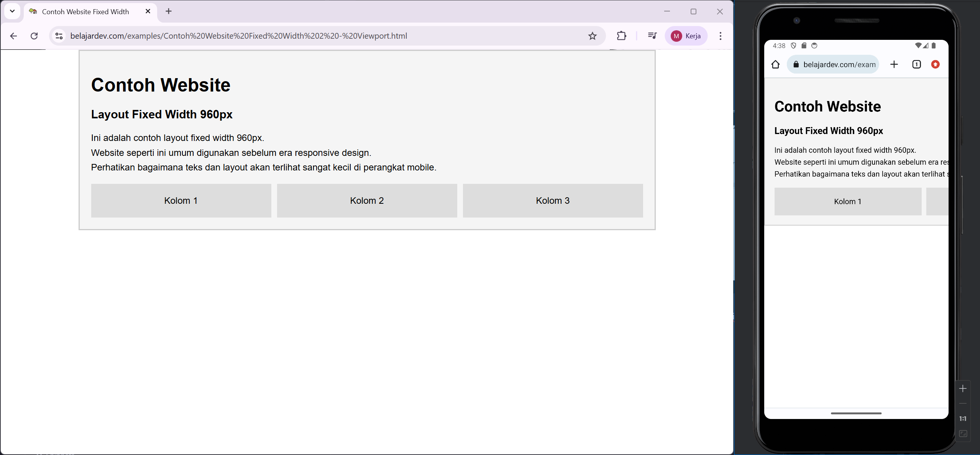Toggle the bookmark star for this page

[x=592, y=36]
